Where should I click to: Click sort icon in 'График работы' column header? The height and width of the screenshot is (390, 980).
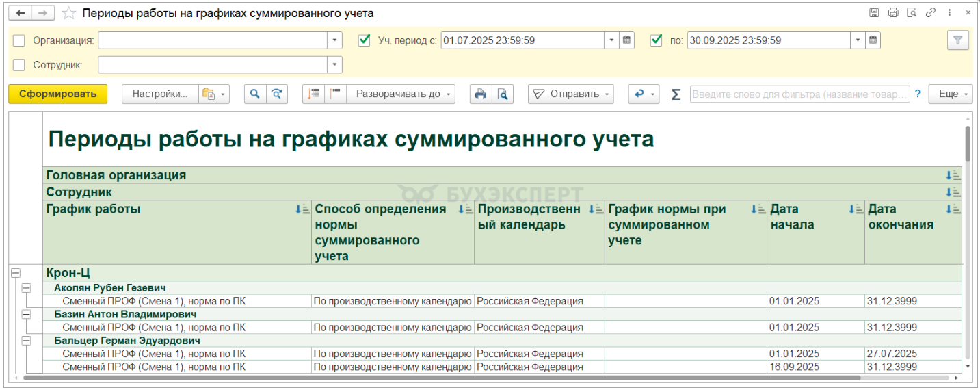point(302,209)
